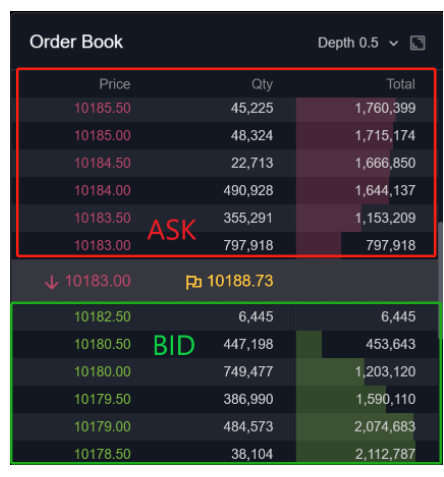Click the mark price flag icon
Image resolution: width=444 pixels, height=477 pixels.
[x=193, y=282]
